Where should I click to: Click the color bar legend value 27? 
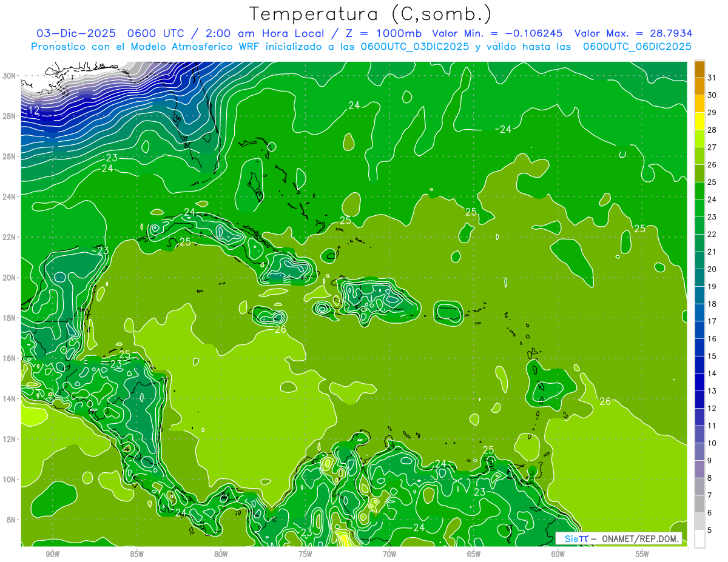(712, 147)
